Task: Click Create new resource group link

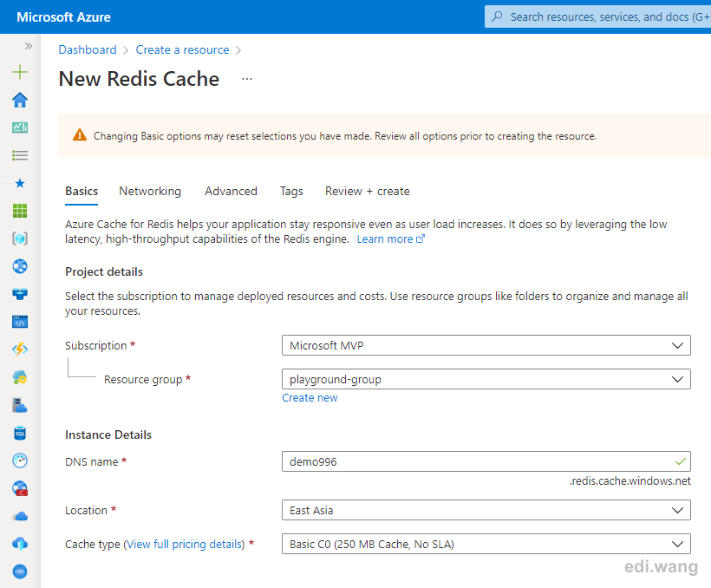Action: coord(310,398)
